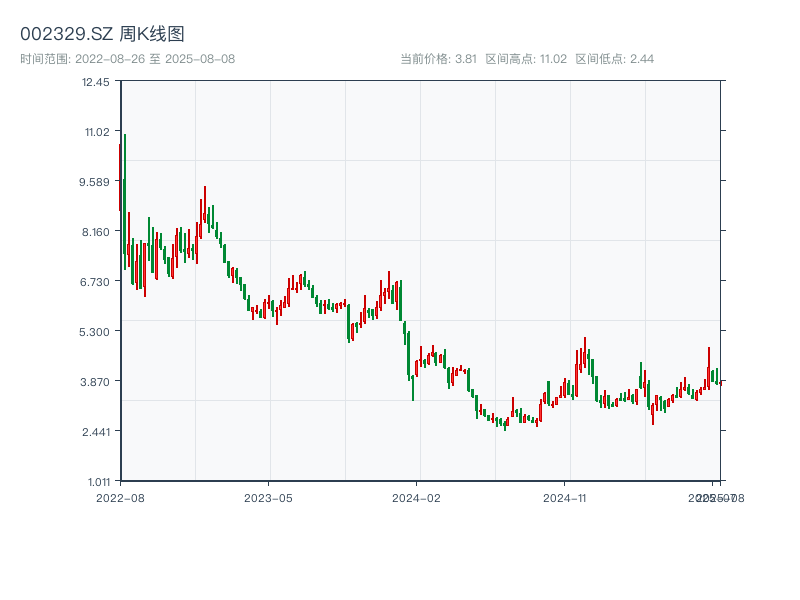Select the 2.441 price axis label
This screenshot has height=600, width=800.
pyautogui.click(x=95, y=431)
